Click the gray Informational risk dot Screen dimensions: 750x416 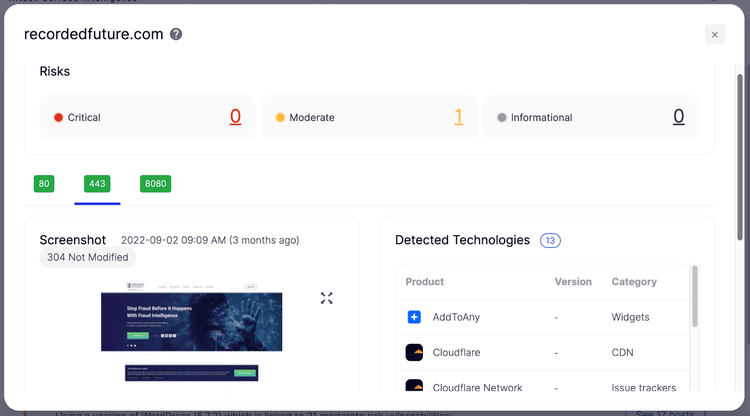501,118
